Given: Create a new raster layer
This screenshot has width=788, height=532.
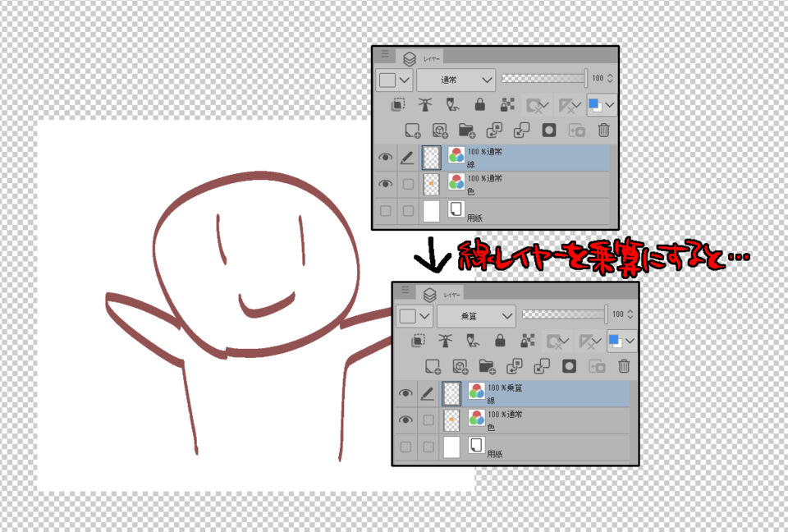Looking at the screenshot, I should (411, 131).
